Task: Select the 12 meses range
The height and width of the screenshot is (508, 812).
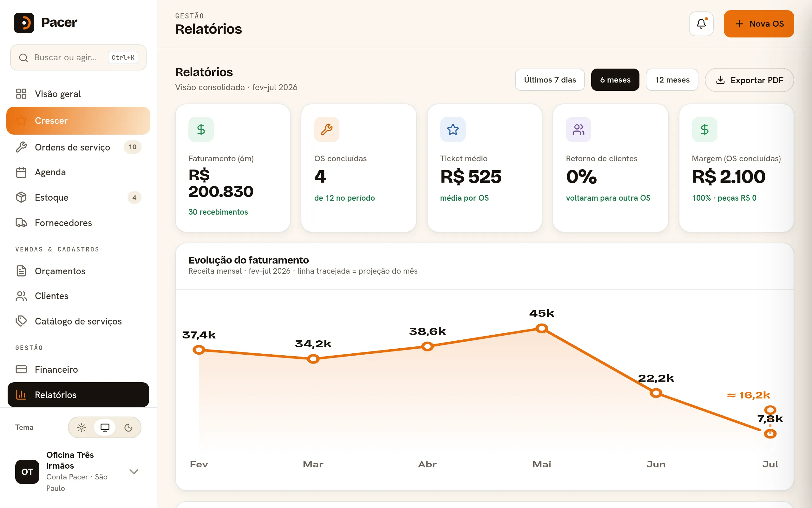Action: tap(672, 80)
